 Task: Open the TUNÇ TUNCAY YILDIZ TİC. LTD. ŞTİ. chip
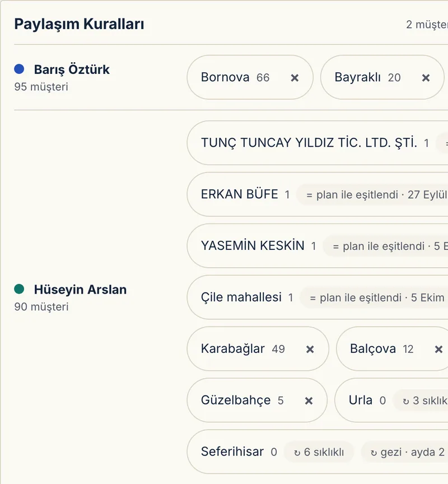tap(317, 143)
